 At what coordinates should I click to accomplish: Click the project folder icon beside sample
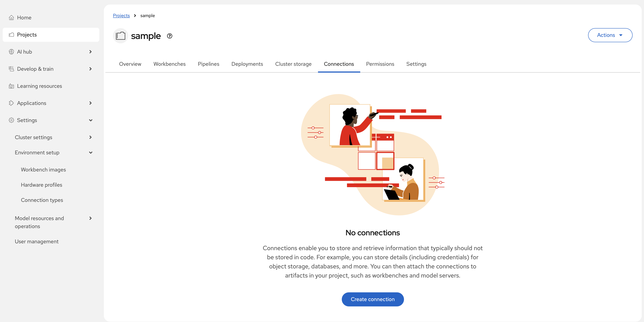tap(121, 36)
